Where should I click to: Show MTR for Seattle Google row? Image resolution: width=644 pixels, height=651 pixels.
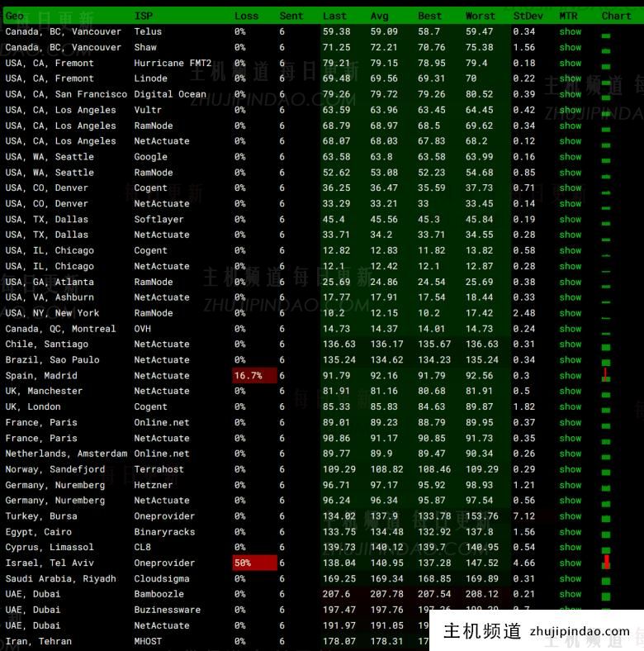[571, 157]
